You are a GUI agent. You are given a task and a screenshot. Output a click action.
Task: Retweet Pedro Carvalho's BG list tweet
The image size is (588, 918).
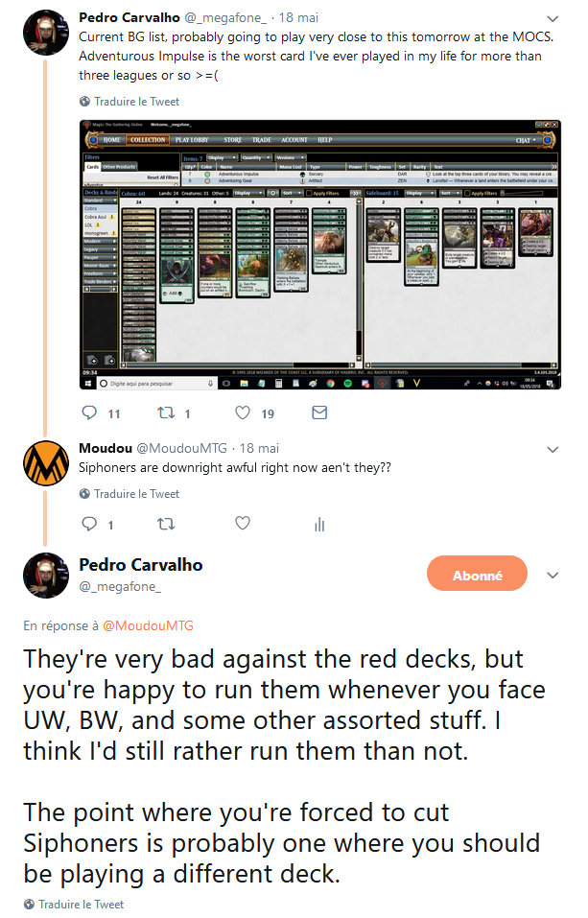click(x=166, y=412)
